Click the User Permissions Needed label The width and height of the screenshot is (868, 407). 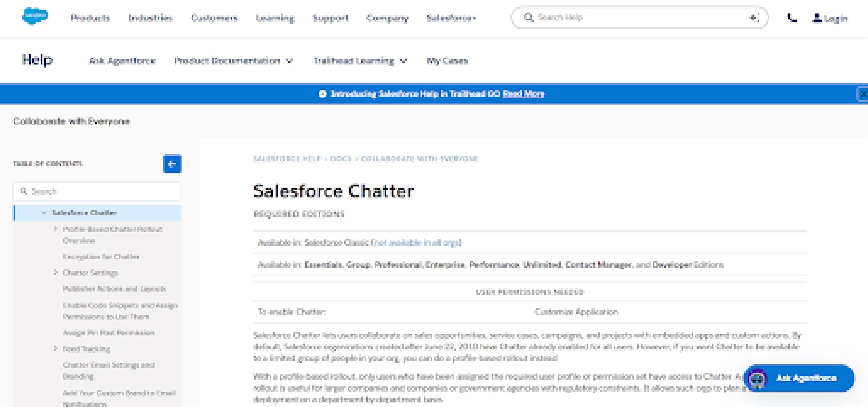click(530, 292)
